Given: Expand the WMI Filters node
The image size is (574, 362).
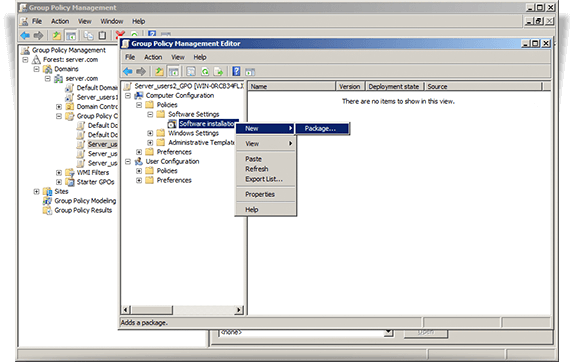Looking at the screenshot, I should point(59,172).
